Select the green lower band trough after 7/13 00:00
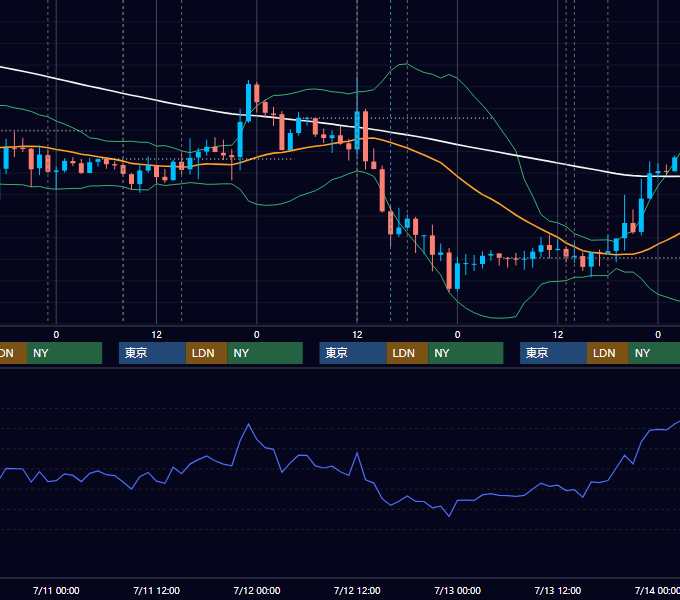 pos(499,318)
